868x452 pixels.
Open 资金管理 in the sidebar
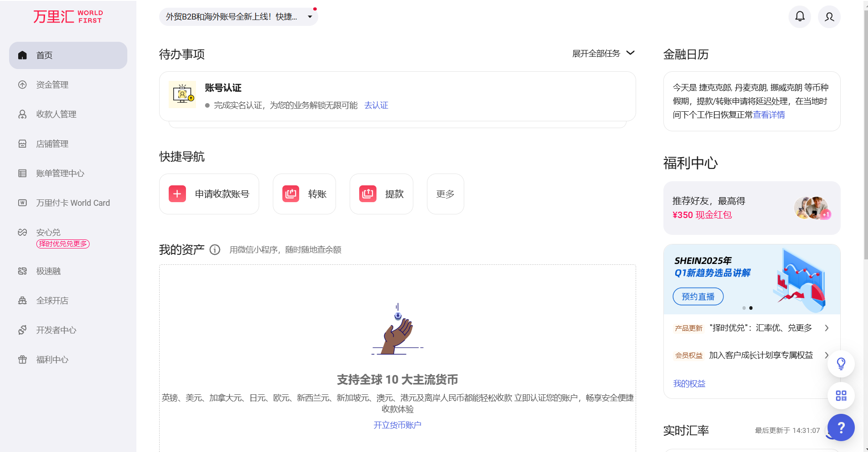52,85
